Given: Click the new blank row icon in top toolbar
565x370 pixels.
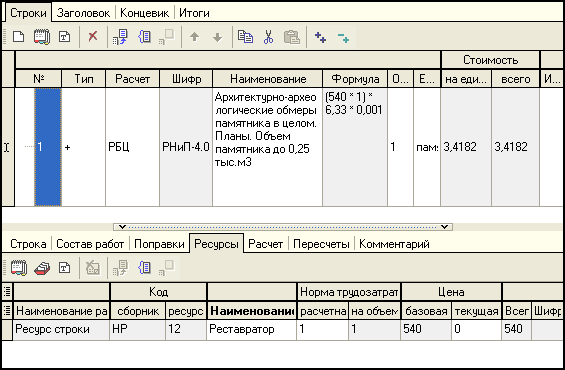Looking at the screenshot, I should click(x=18, y=37).
